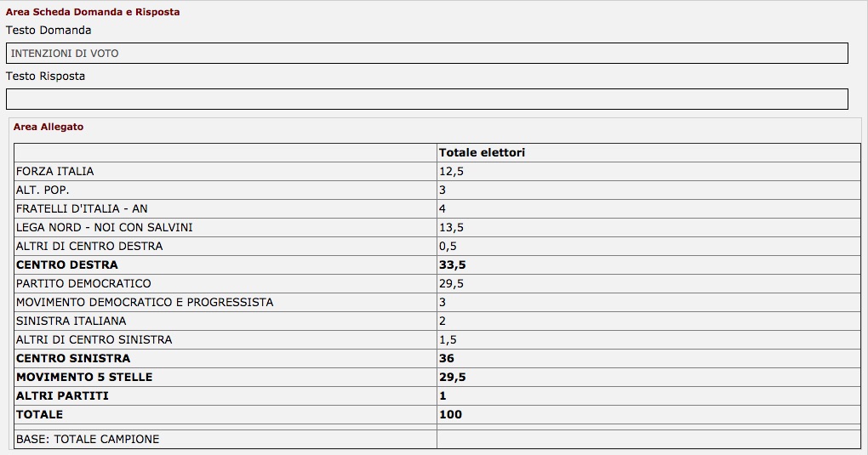This screenshot has height=455, width=868.
Task: Click the empty Testo Risposta field
Action: pos(427,100)
